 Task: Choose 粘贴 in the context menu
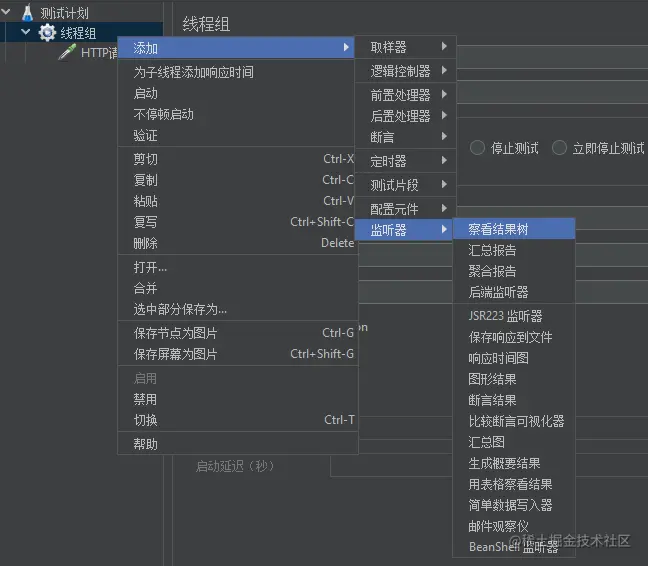click(236, 201)
